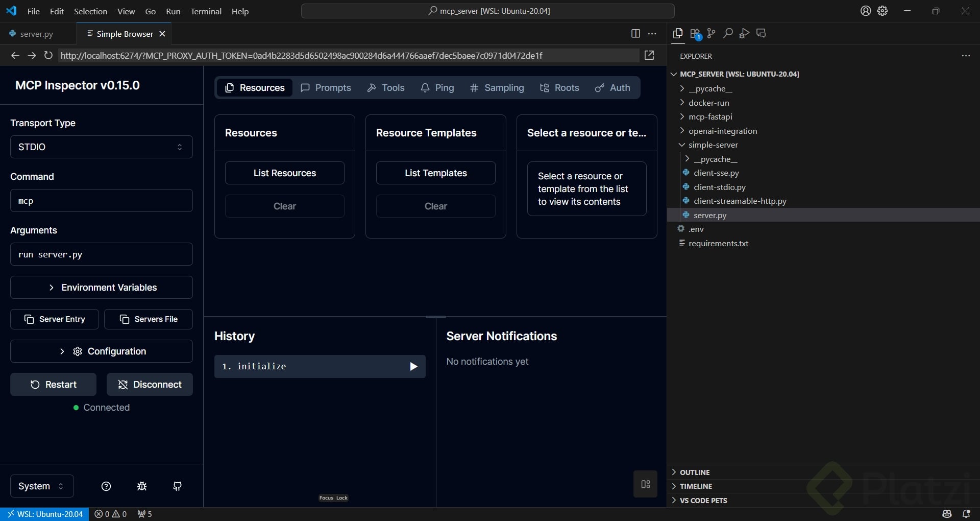Expand the Environment Variables section
The width and height of the screenshot is (980, 521).
101,288
